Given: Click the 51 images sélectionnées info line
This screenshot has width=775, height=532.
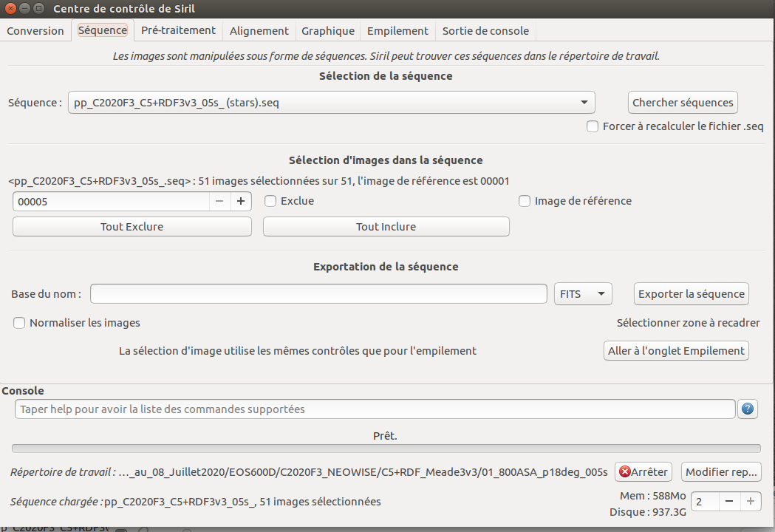Looking at the screenshot, I should 259,181.
